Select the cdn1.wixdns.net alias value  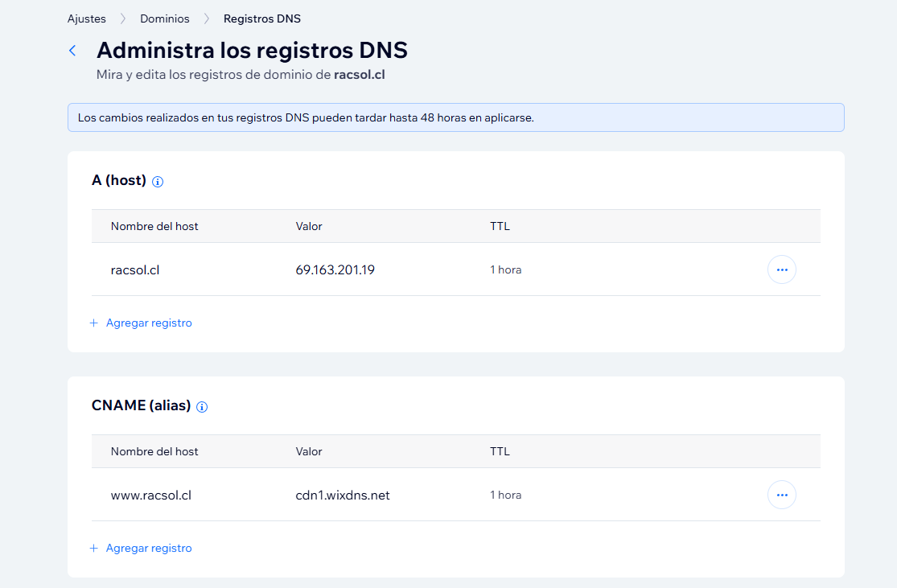pyautogui.click(x=343, y=495)
